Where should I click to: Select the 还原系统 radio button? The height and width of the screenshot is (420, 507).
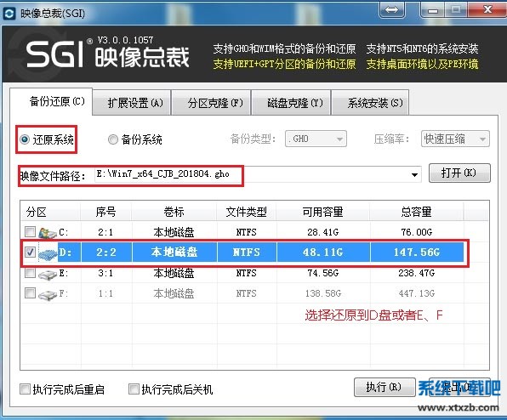pyautogui.click(x=25, y=139)
